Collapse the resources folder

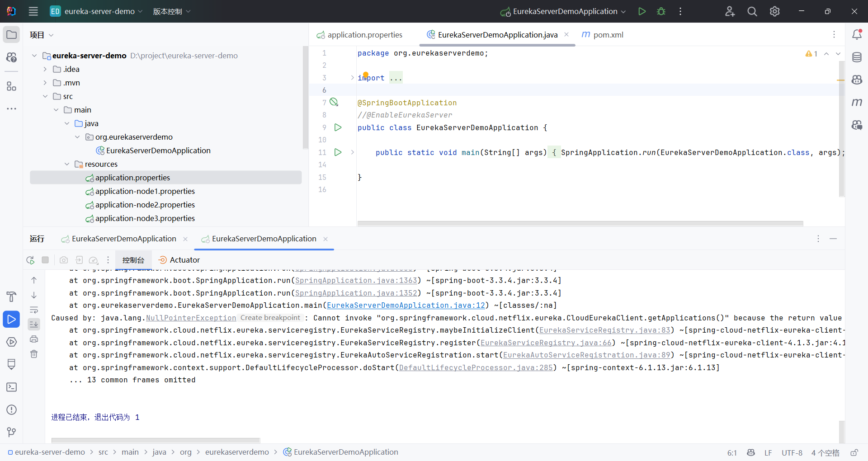coord(67,164)
